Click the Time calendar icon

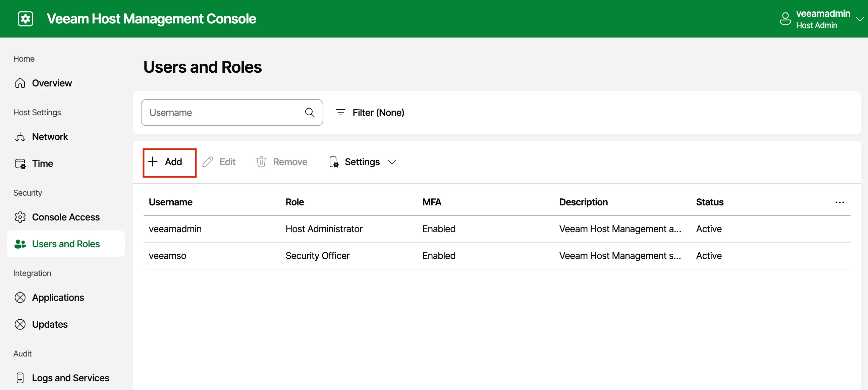[20, 164]
